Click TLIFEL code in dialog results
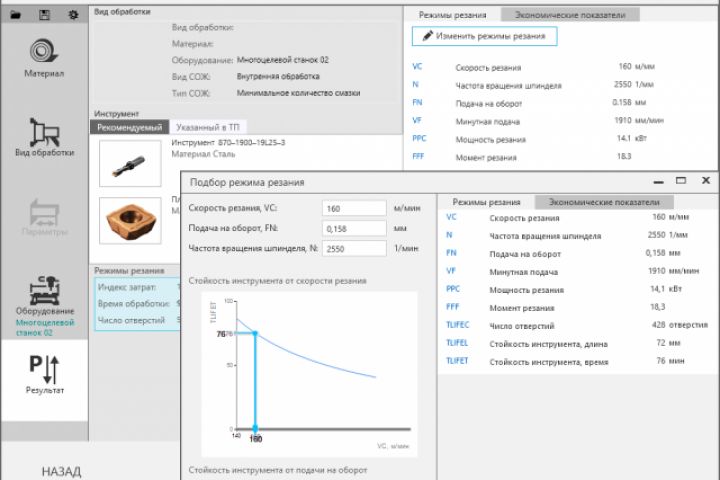The image size is (720, 480). click(x=457, y=343)
